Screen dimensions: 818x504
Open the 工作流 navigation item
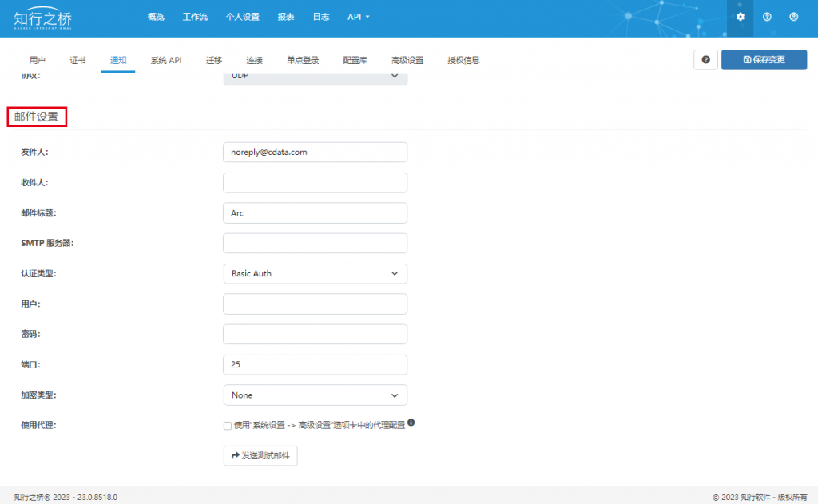point(195,17)
